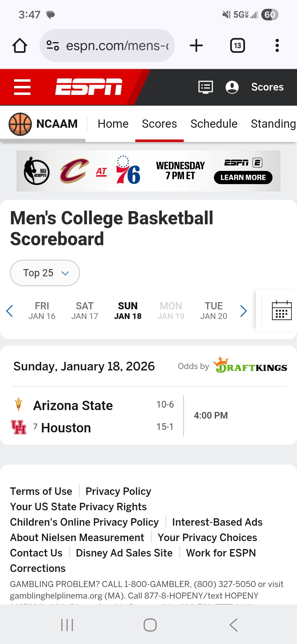
Task: Open the user profile icon
Action: click(x=232, y=87)
